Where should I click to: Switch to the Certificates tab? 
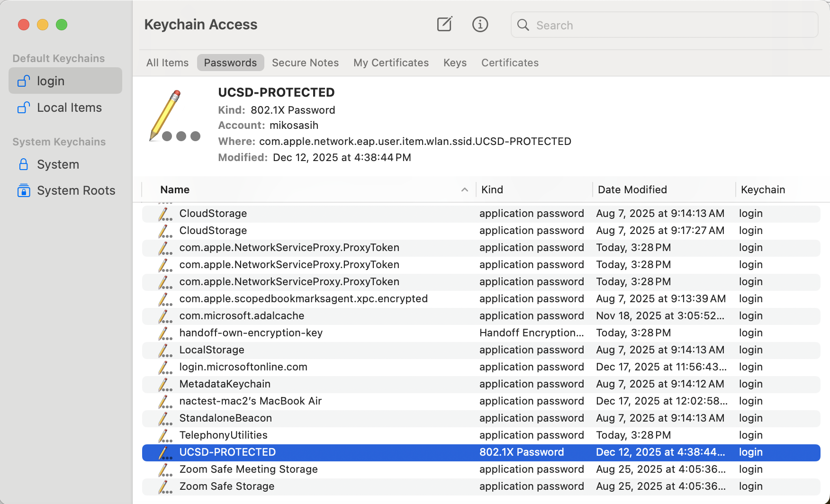tap(510, 63)
